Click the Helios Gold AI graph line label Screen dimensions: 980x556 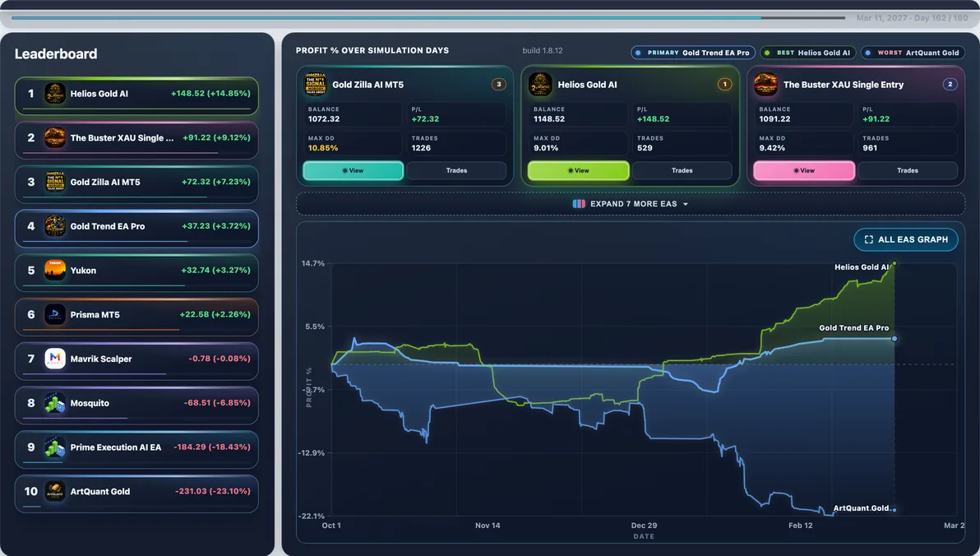(862, 267)
